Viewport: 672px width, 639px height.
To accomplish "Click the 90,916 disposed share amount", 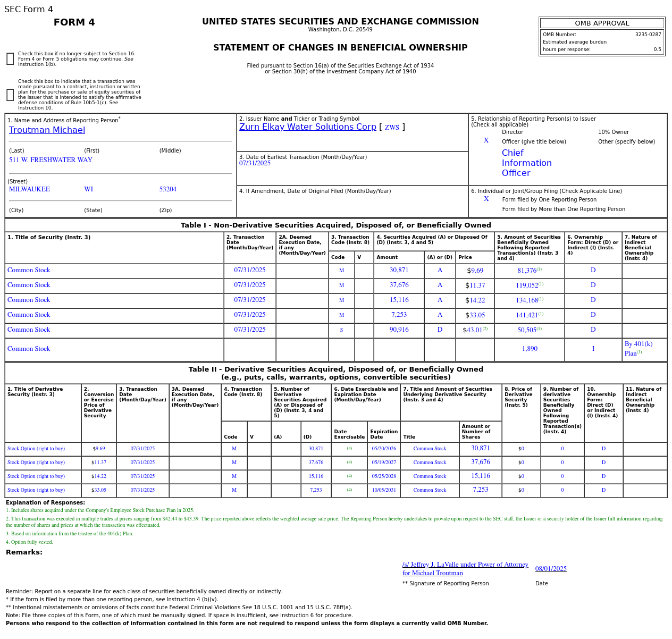I will tap(399, 330).
